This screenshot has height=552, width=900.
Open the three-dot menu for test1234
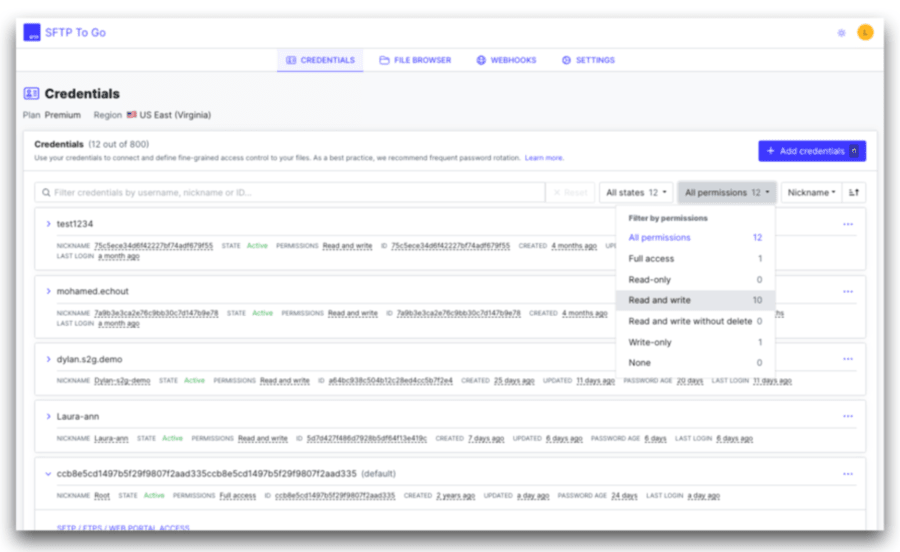pyautogui.click(x=848, y=224)
